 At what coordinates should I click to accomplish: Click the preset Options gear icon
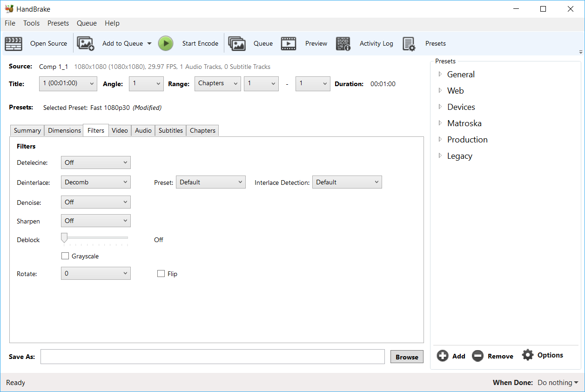[527, 355]
